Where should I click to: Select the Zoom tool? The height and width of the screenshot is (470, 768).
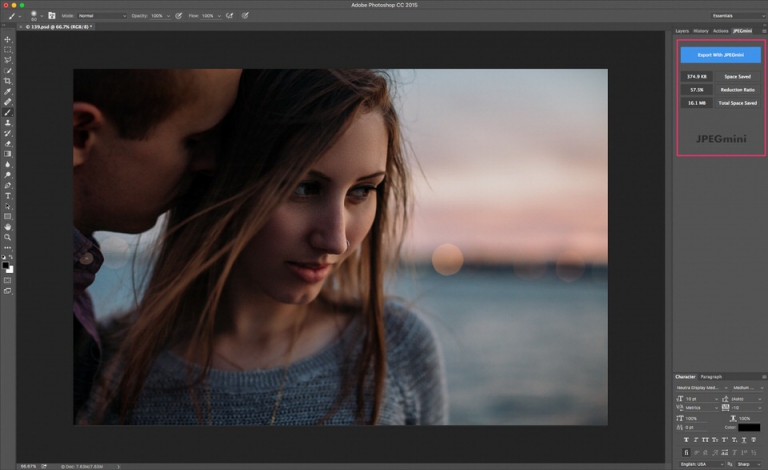(7, 237)
